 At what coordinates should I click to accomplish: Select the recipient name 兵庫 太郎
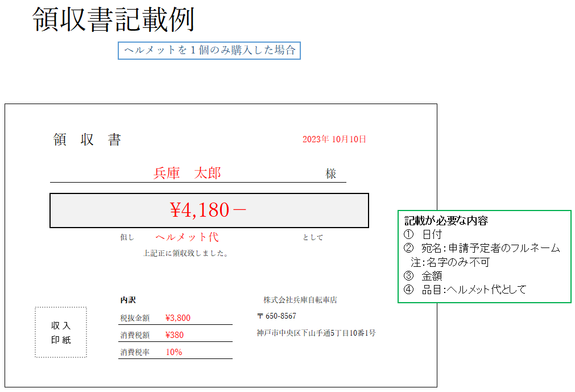coord(187,174)
